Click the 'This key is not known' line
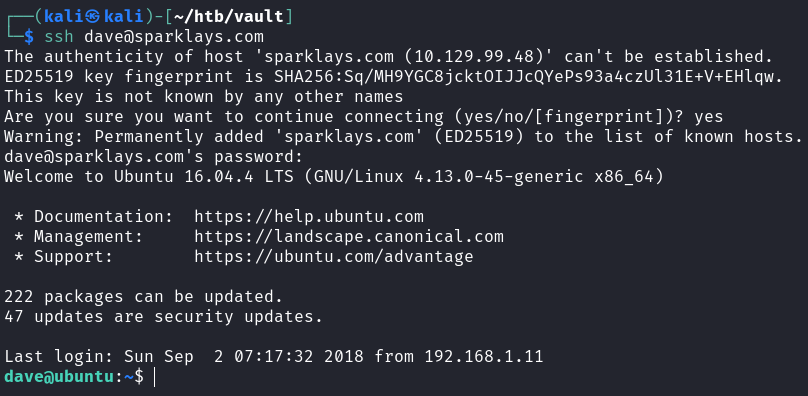Image resolution: width=808 pixels, height=396 pixels. click(204, 97)
